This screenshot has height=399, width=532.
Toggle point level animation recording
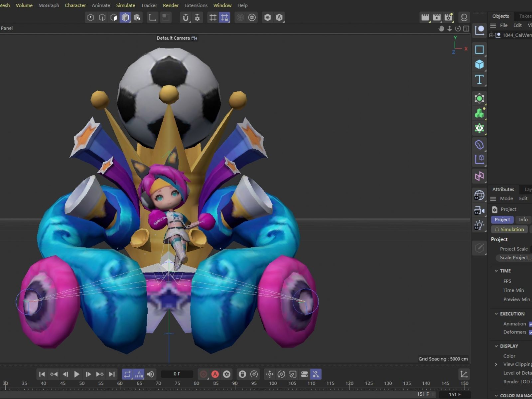pos(316,374)
